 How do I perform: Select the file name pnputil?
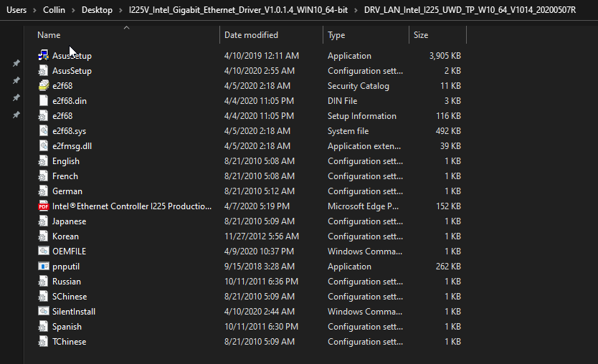(65, 267)
